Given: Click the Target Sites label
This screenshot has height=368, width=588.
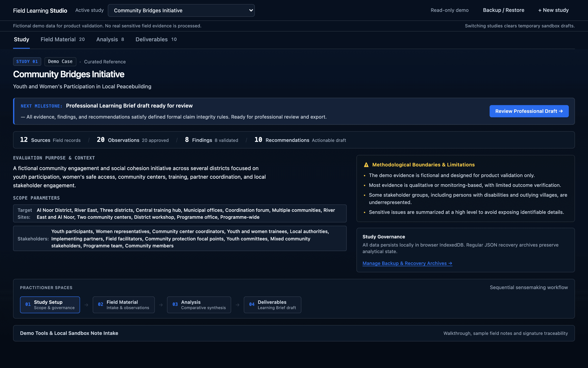Looking at the screenshot, I should click(24, 213).
